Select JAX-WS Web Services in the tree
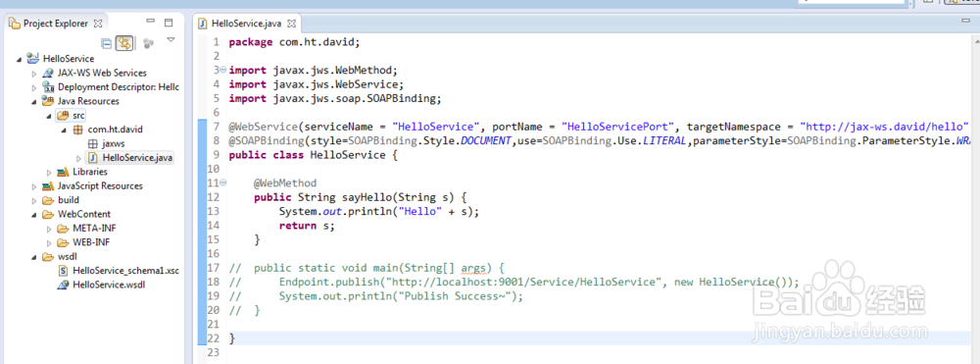 coord(102,74)
